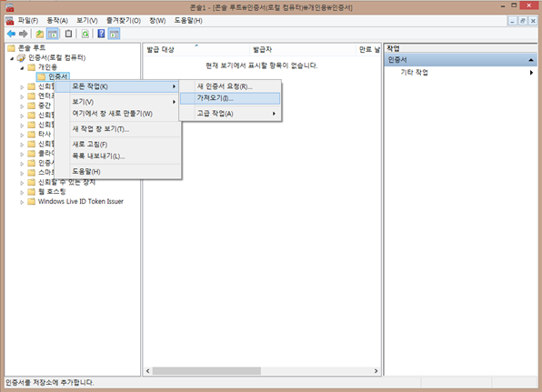Toggle the Show/Hide Action Pane icon
The image size is (542, 392).
pos(114,34)
